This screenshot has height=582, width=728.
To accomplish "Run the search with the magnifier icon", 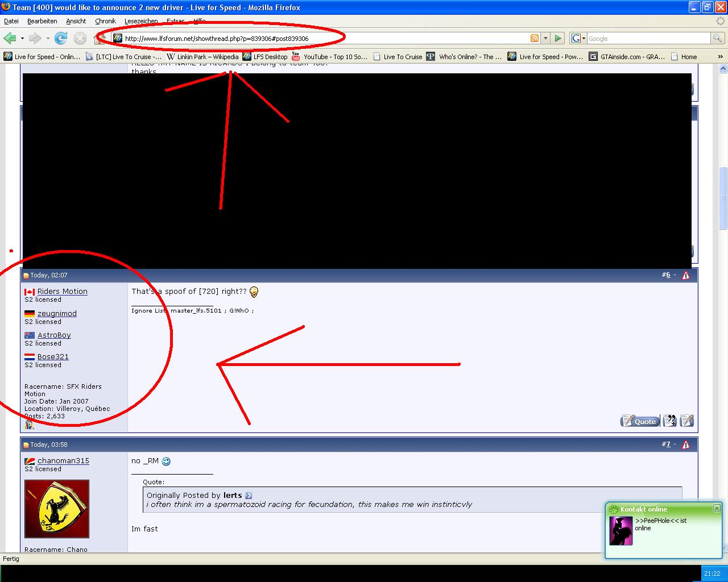I will click(x=718, y=38).
